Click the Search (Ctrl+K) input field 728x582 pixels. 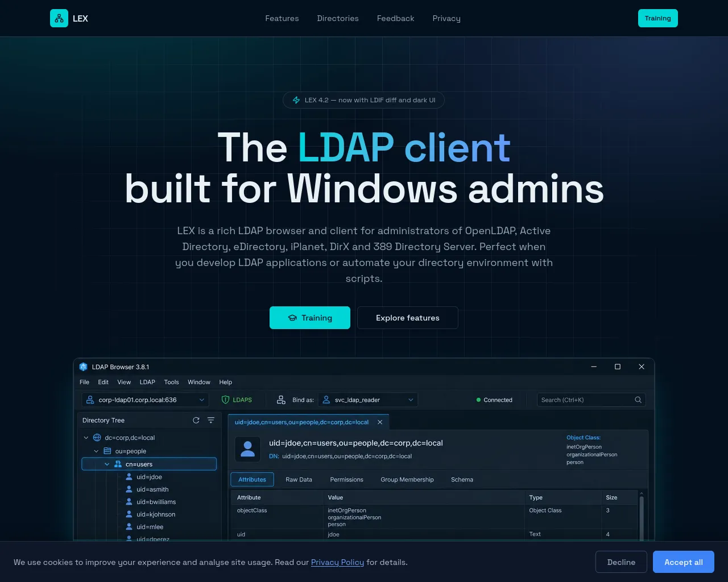click(591, 400)
